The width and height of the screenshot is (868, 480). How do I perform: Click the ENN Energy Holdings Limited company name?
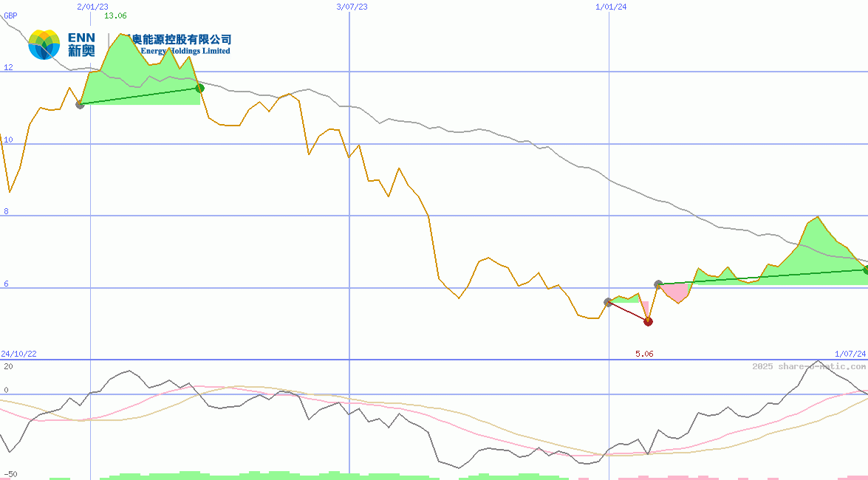pyautogui.click(x=176, y=44)
